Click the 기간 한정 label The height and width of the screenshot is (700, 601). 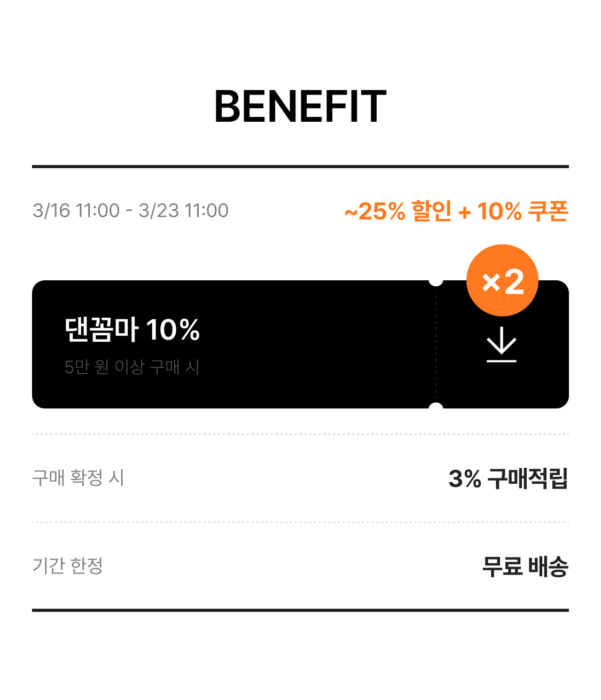click(68, 565)
